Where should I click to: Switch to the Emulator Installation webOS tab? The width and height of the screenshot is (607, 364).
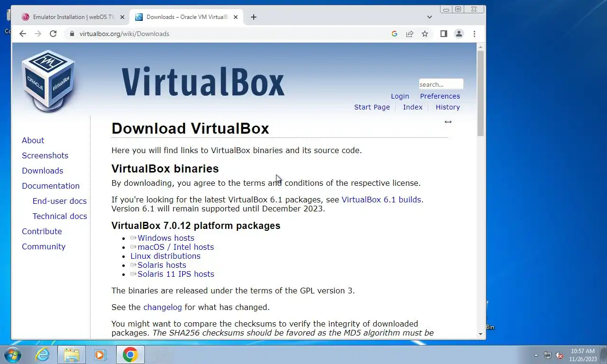tap(73, 17)
